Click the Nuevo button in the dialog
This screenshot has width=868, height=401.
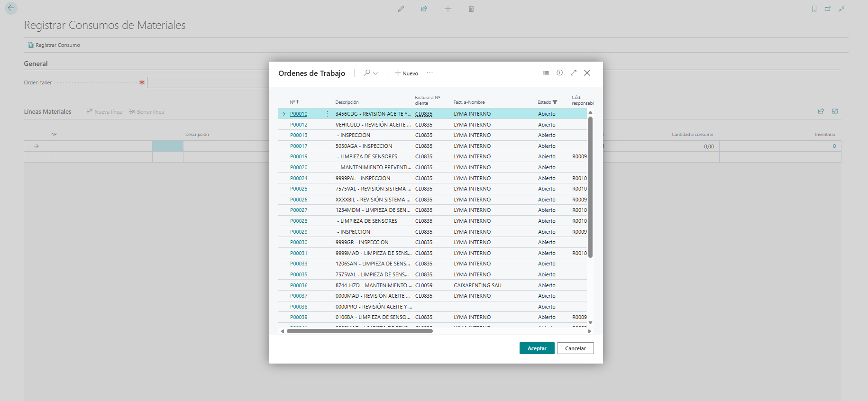click(x=407, y=73)
